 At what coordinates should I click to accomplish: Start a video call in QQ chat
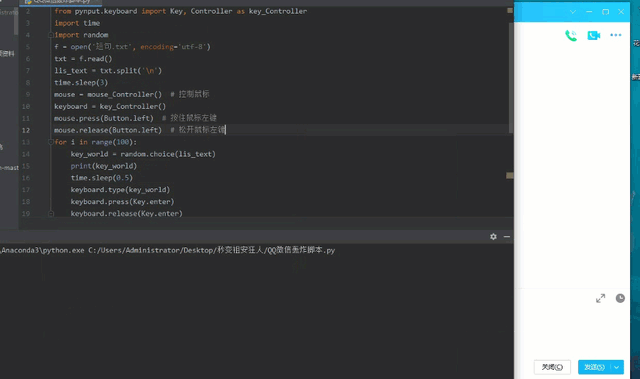pos(593,35)
